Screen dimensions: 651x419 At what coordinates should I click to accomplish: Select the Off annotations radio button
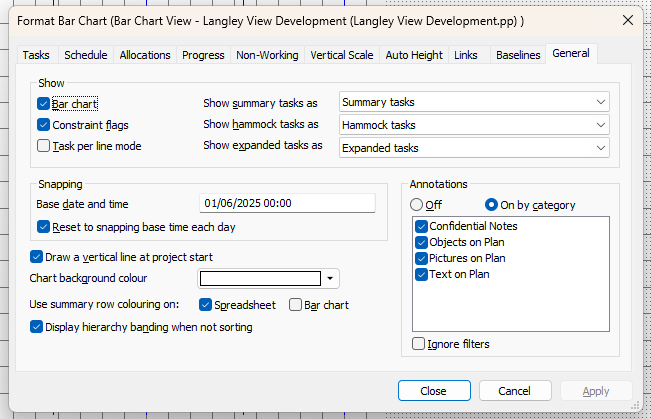click(x=416, y=205)
